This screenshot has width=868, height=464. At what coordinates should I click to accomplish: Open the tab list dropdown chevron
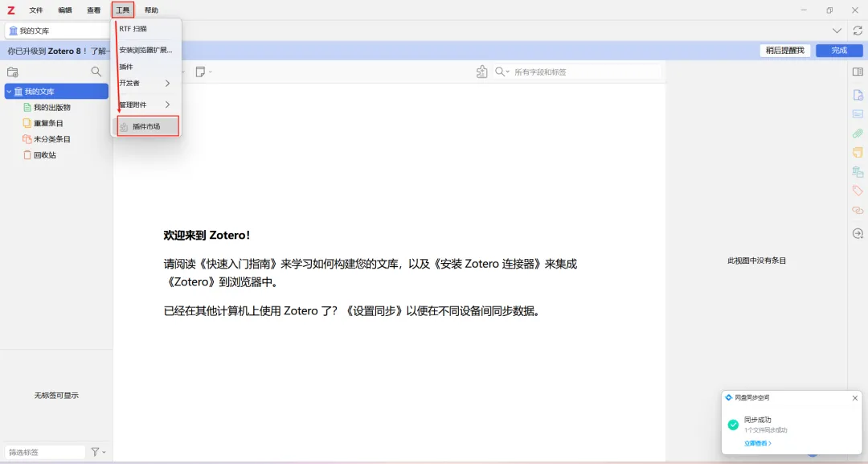click(837, 31)
